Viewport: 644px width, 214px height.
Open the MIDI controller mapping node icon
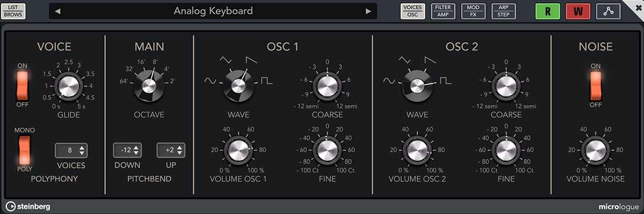tap(609, 11)
